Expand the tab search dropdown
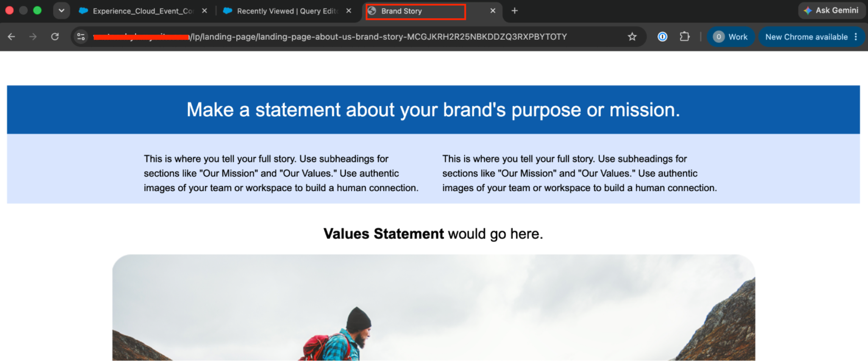The image size is (868, 364). tap(61, 11)
